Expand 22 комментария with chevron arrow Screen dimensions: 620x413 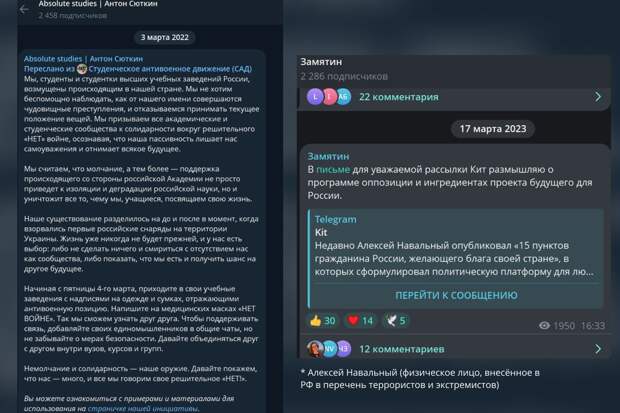[x=598, y=97]
